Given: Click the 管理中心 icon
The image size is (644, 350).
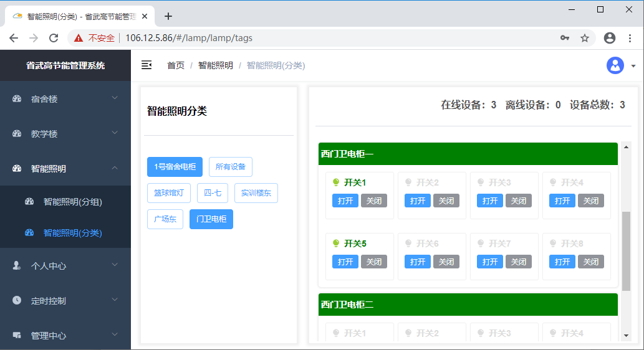Looking at the screenshot, I should point(17,335).
